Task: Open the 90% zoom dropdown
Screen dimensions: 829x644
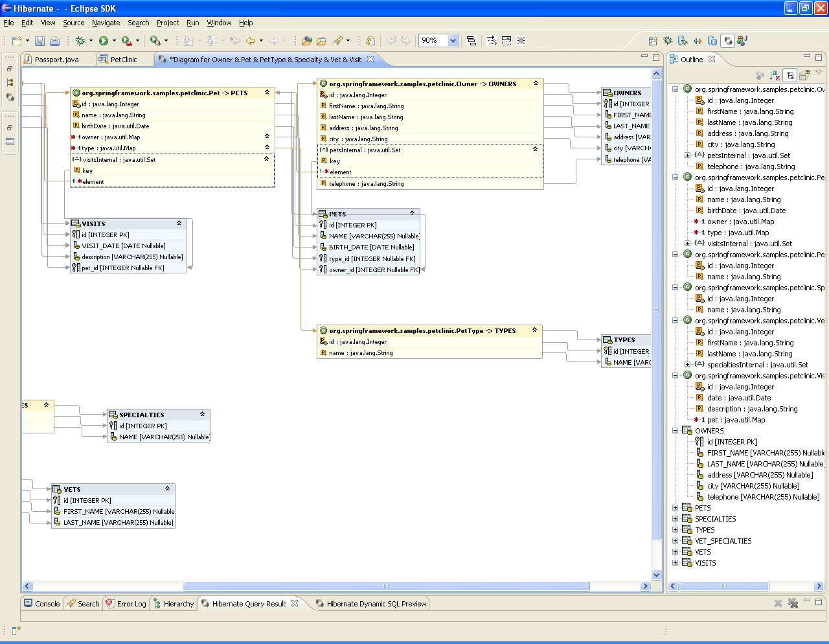Action: pyautogui.click(x=453, y=41)
